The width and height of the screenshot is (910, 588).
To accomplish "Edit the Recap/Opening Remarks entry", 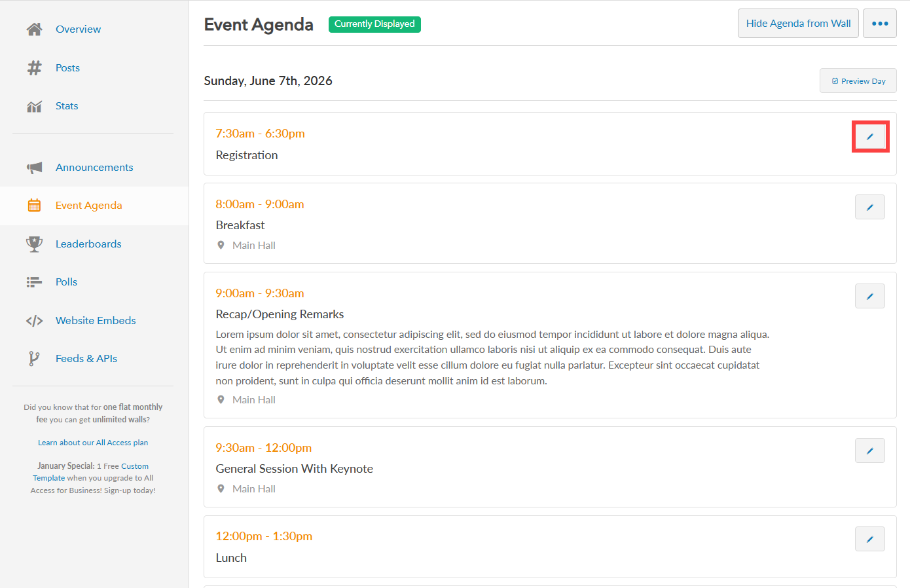I will pos(870,295).
